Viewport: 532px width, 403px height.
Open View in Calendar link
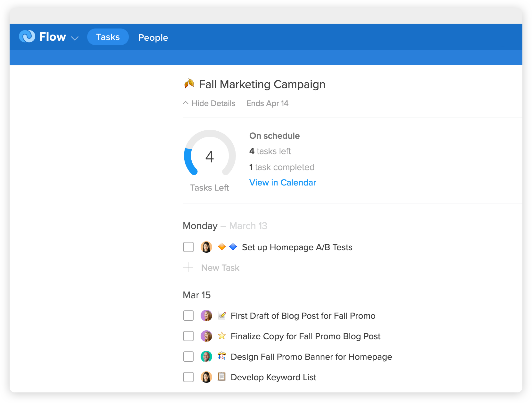(x=283, y=182)
